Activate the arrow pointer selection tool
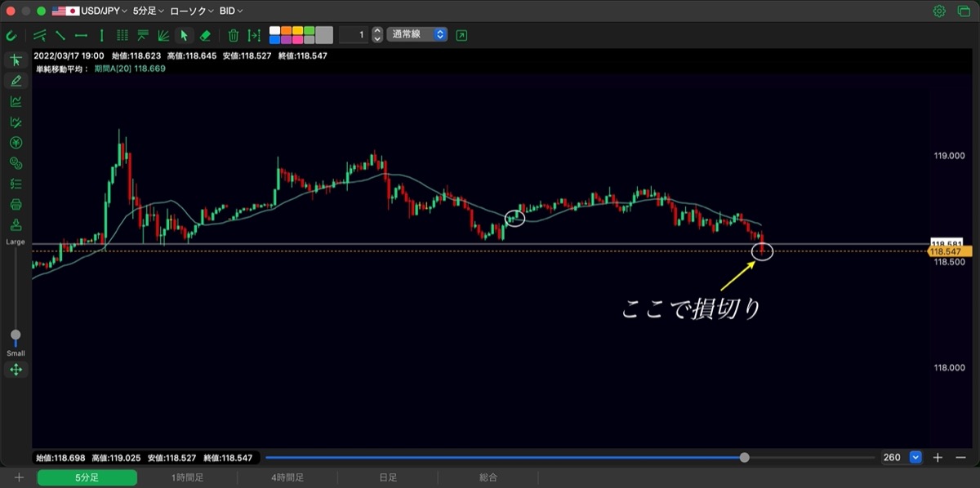Screen dimensions: 980x488 pyautogui.click(x=185, y=35)
